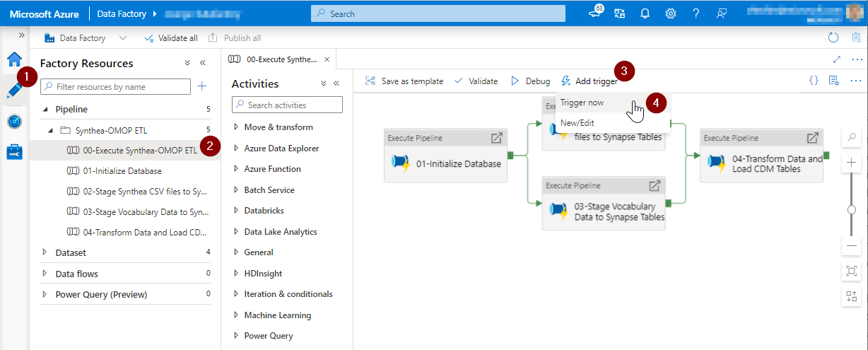Viewport: 868px width, 350px height.
Task: Expand the Dataset section
Action: click(x=45, y=252)
